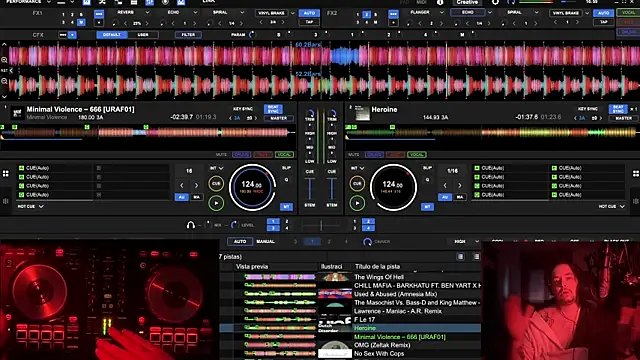Viewport: 640px width, 360px height.
Task: Mute DRUMS stem on deck 2
Action: click(374, 155)
